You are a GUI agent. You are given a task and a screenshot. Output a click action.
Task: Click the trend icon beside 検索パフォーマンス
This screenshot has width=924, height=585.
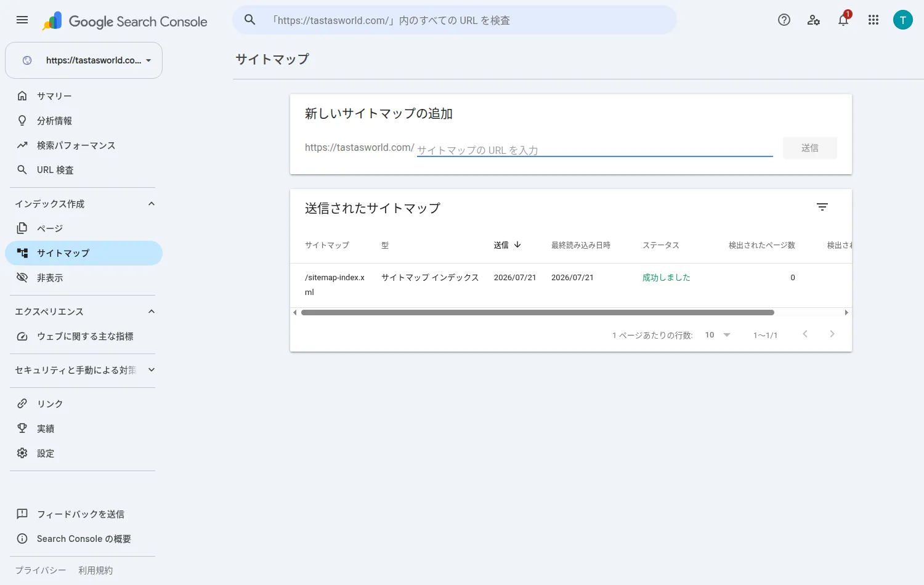[x=22, y=145]
